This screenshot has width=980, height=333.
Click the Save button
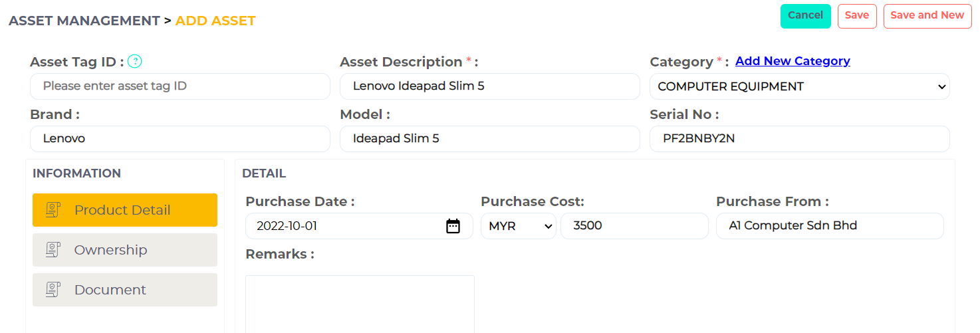click(x=857, y=15)
